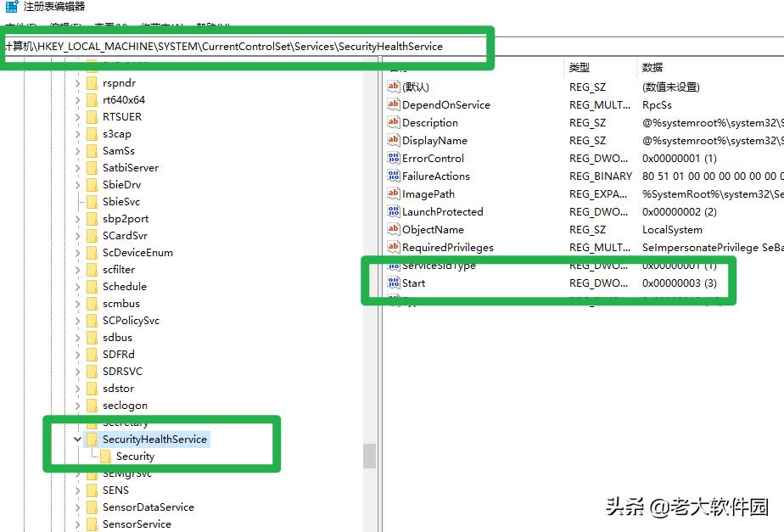Click the LocalSystem data cell

(x=672, y=230)
